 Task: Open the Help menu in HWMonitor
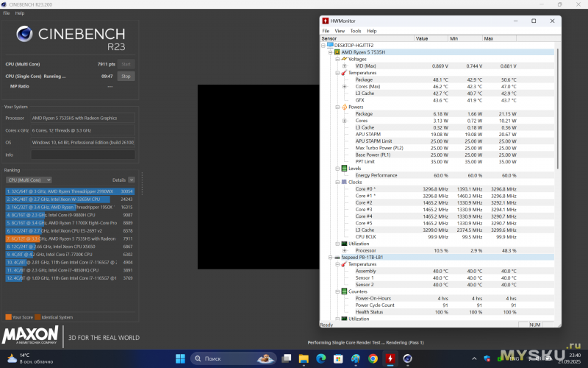point(372,31)
